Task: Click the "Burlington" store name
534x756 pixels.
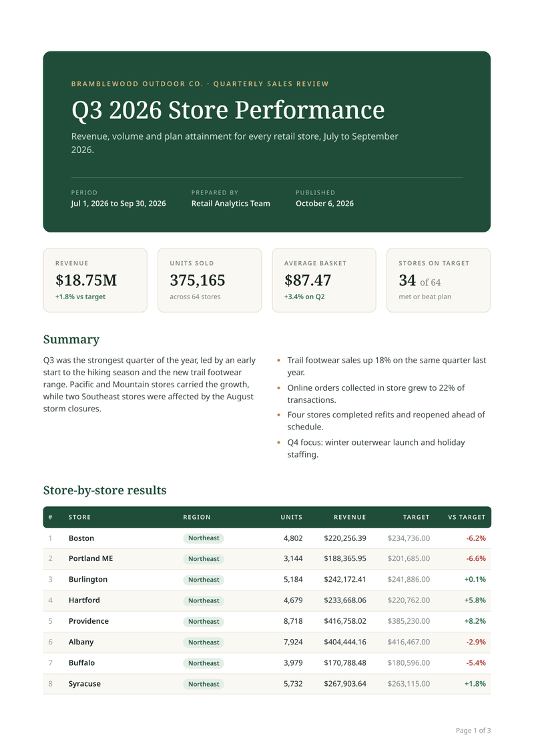Action: coord(88,579)
